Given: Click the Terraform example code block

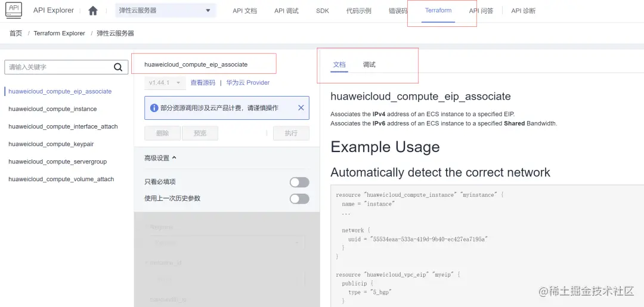Looking at the screenshot, I should click(x=487, y=246).
